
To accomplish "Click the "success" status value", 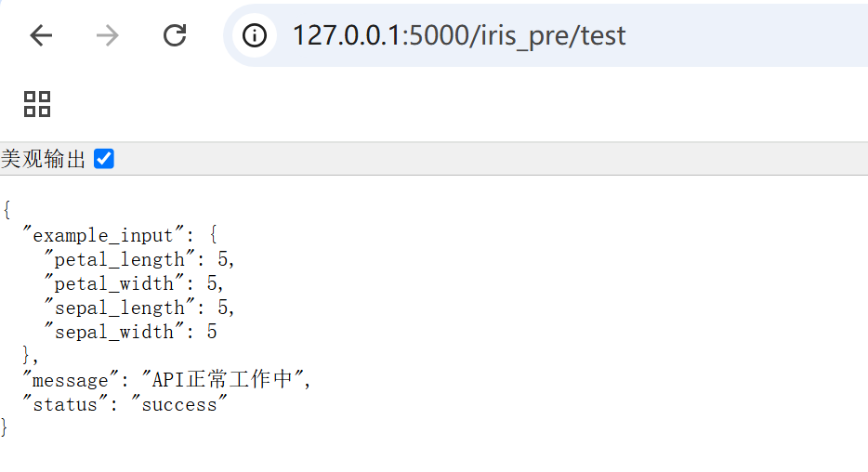I will pos(178,404).
